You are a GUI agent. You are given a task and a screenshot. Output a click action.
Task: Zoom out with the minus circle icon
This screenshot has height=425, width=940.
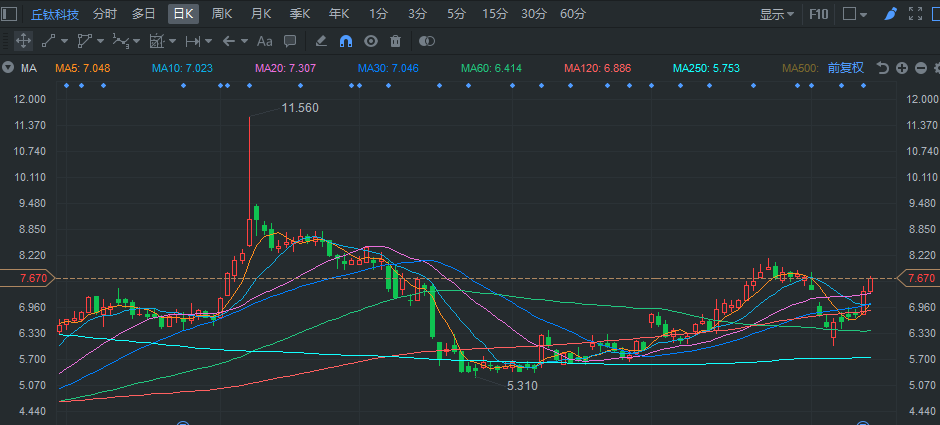921,68
